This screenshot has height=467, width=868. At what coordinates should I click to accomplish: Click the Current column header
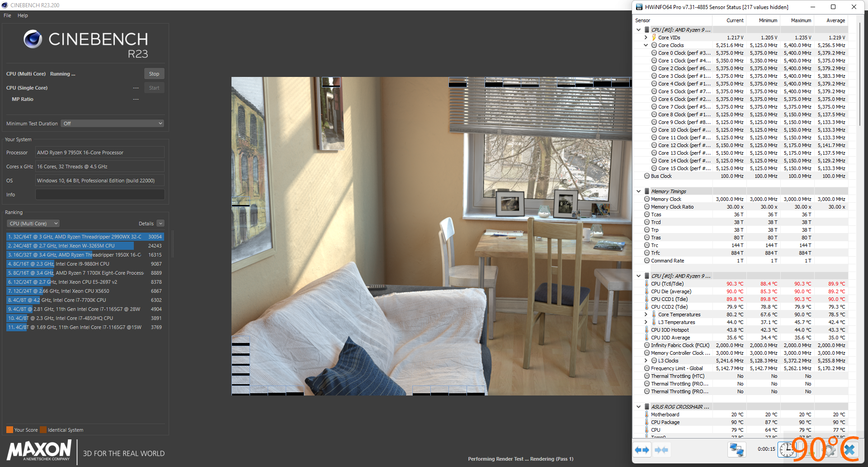click(x=729, y=20)
